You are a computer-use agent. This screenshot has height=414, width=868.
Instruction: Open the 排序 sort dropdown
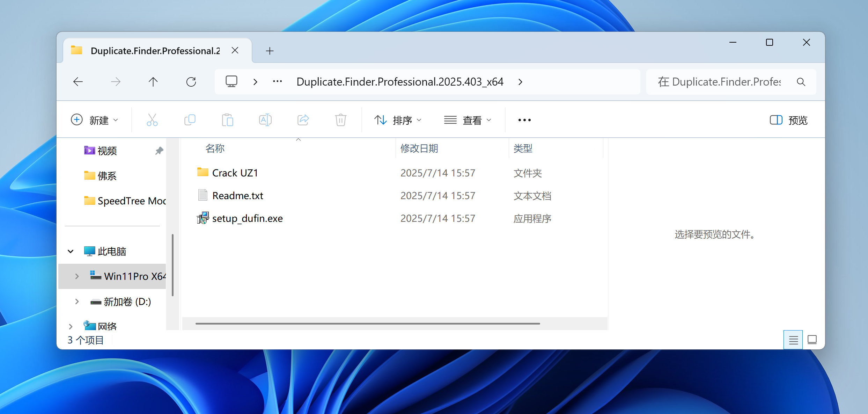tap(398, 120)
